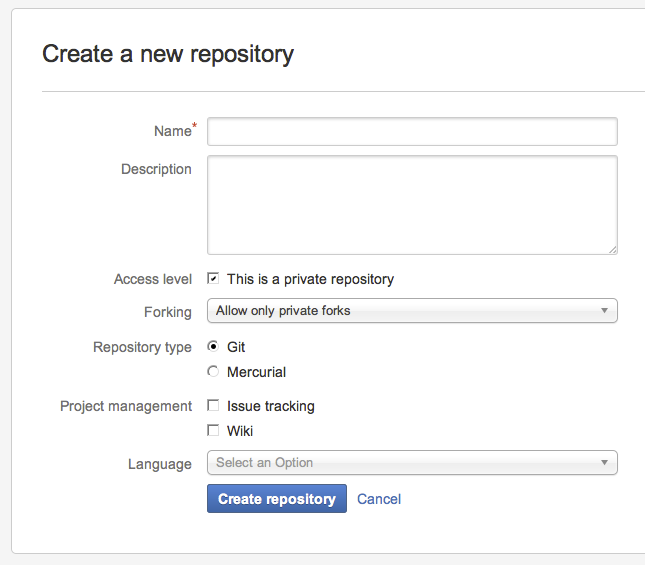The image size is (645, 565).
Task: Enable the Issue tracking checkbox
Action: click(213, 405)
